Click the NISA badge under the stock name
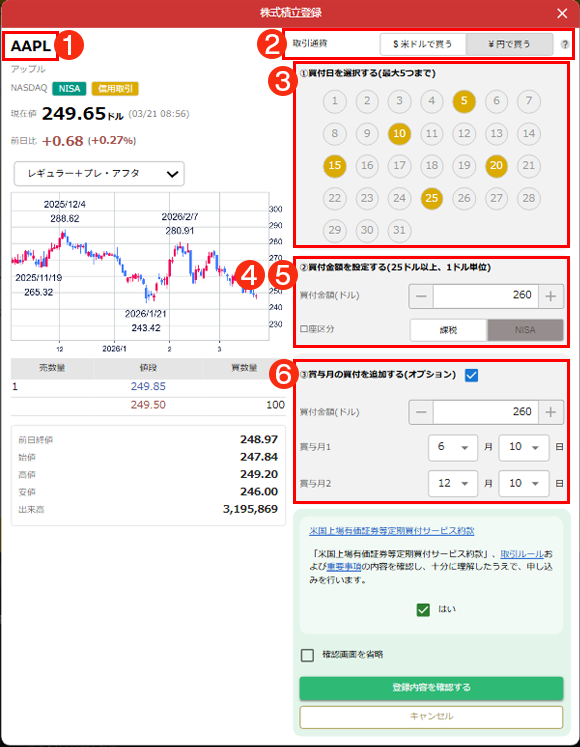The height and width of the screenshot is (747, 580). [x=69, y=89]
